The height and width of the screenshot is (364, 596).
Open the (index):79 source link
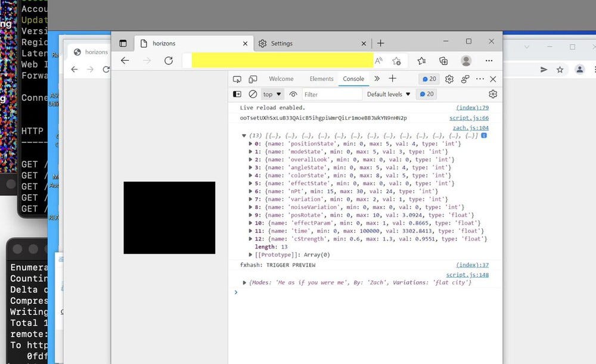point(473,107)
